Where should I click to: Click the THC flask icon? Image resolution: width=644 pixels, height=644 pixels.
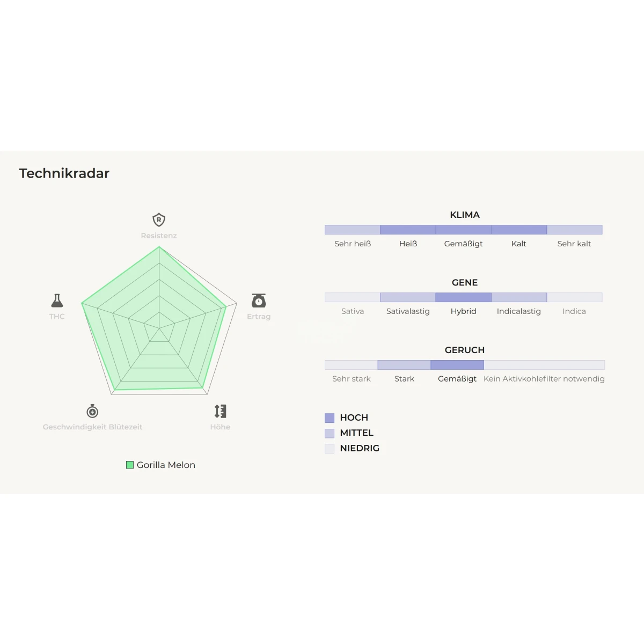[x=57, y=301]
